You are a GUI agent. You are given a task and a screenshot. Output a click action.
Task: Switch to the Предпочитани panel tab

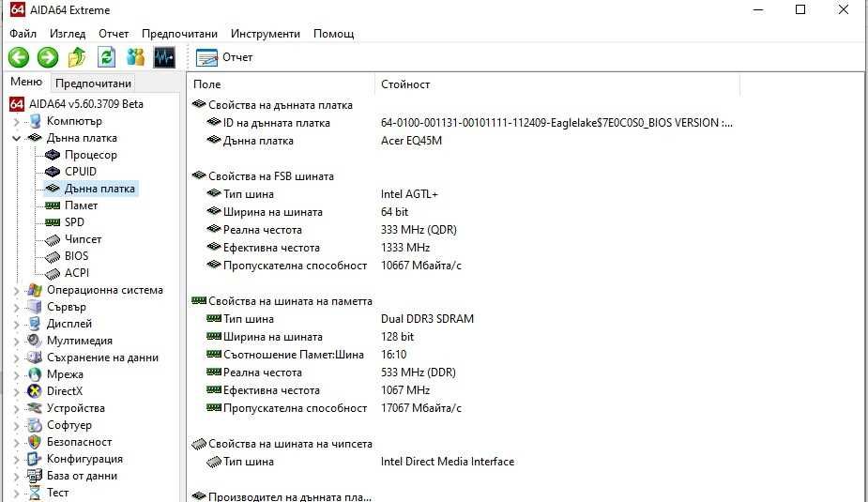click(93, 84)
